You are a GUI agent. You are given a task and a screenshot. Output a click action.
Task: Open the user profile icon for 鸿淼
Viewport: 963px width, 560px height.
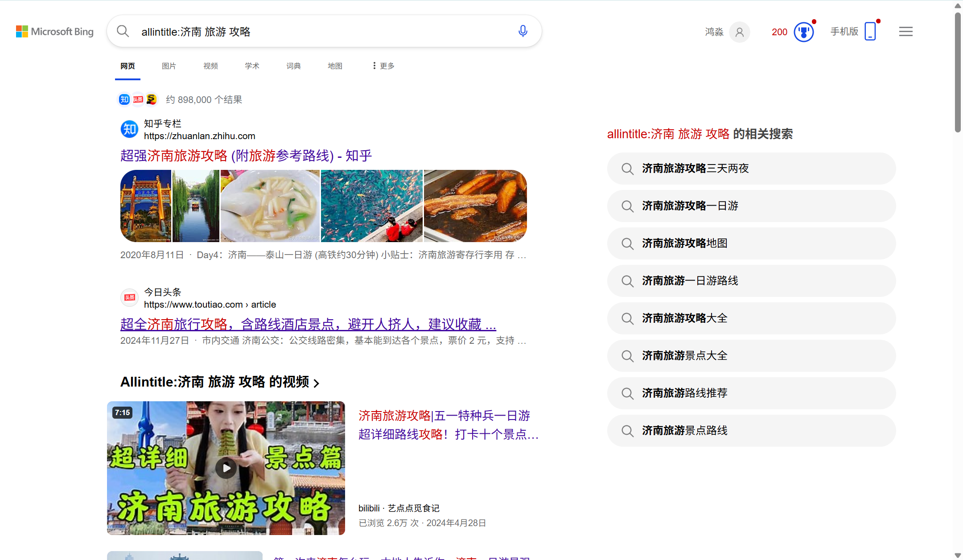point(739,32)
